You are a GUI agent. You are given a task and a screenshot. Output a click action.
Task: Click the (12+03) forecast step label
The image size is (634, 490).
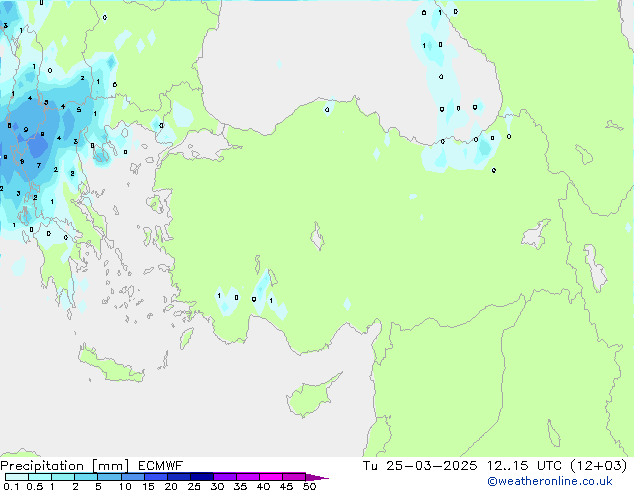tap(598, 466)
